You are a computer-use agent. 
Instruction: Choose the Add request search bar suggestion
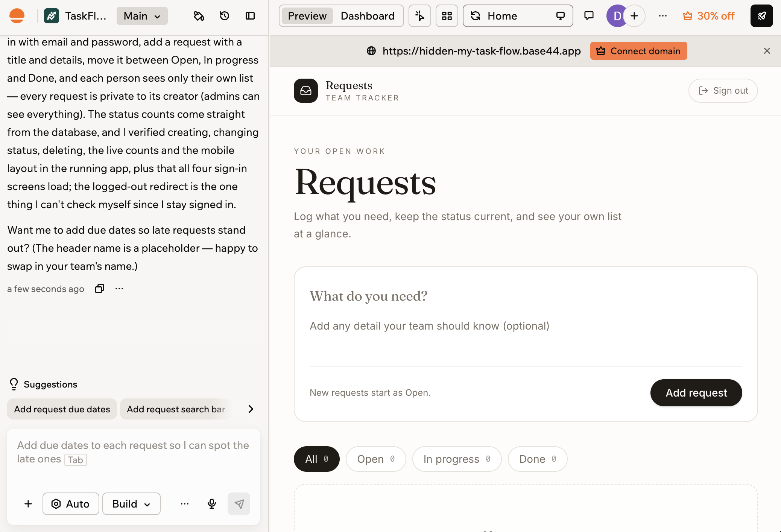tap(176, 409)
